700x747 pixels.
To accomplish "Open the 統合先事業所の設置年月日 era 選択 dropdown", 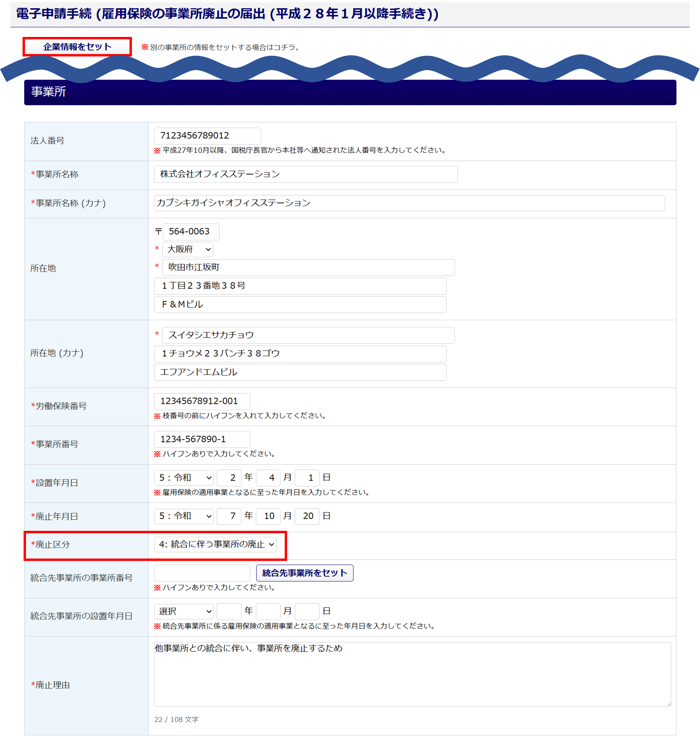I will click(184, 611).
